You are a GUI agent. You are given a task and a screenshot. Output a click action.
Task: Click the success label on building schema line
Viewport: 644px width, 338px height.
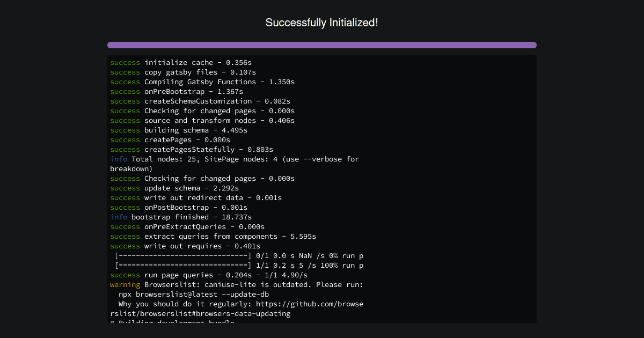pyautogui.click(x=125, y=130)
